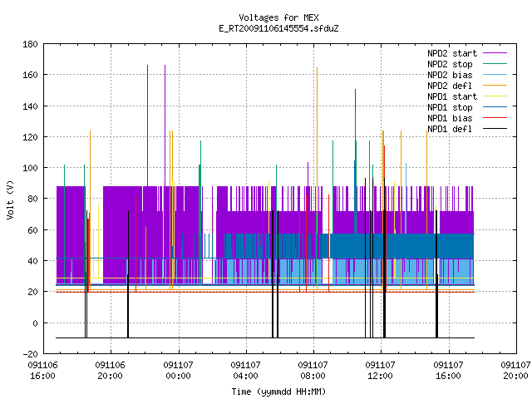Pick the dark blue NPD1 stop legend line
The width and height of the screenshot is (532, 399).
click(x=495, y=107)
